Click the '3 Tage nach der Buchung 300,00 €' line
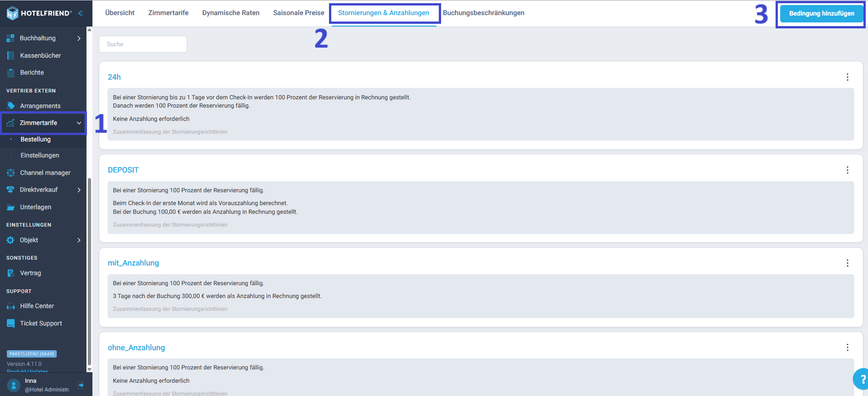868x396 pixels. [217, 296]
